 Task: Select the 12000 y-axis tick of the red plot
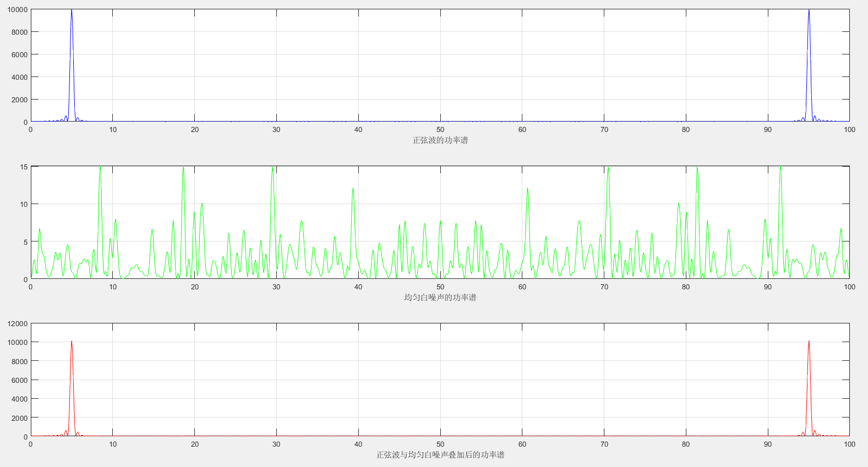17,324
